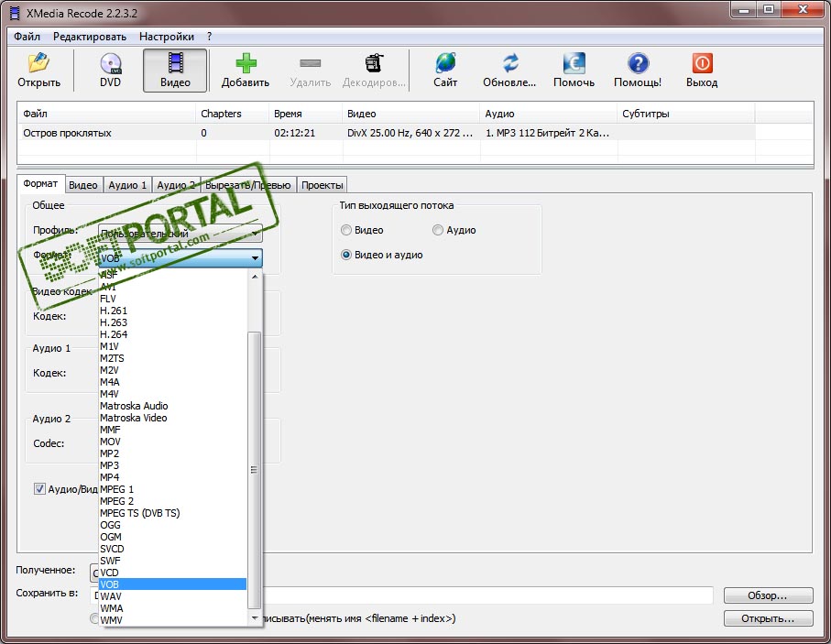Screen dimensions: 831x644
Task: Click the Удалить minus icon
Action: [310, 63]
